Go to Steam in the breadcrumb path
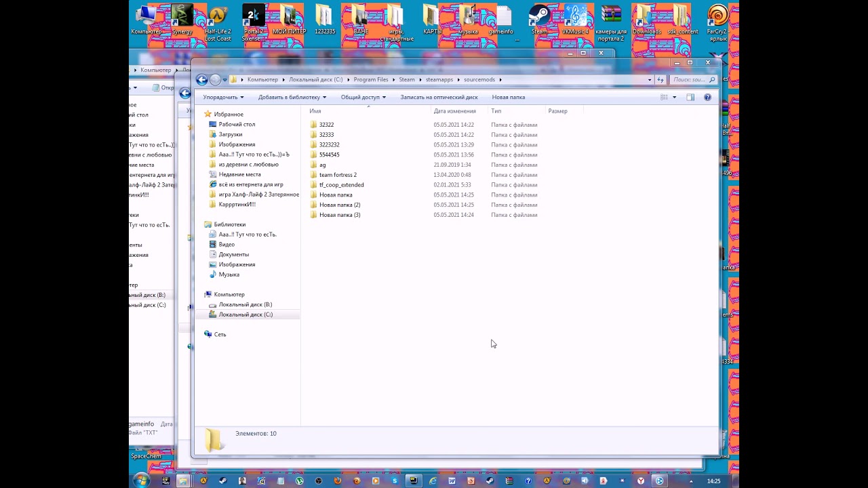The width and height of the screenshot is (868, 488). point(406,80)
